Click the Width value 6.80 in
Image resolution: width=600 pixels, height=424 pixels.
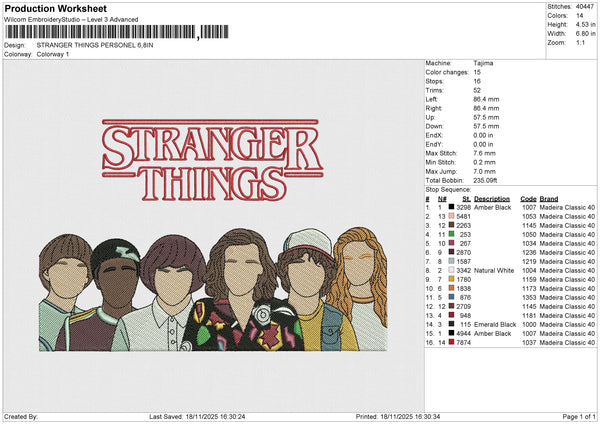point(585,34)
